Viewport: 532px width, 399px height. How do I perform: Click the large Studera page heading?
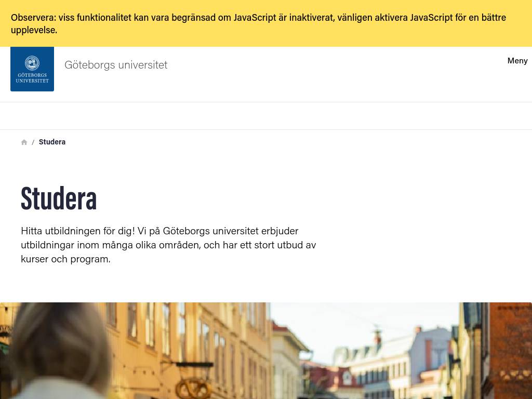coord(59,199)
